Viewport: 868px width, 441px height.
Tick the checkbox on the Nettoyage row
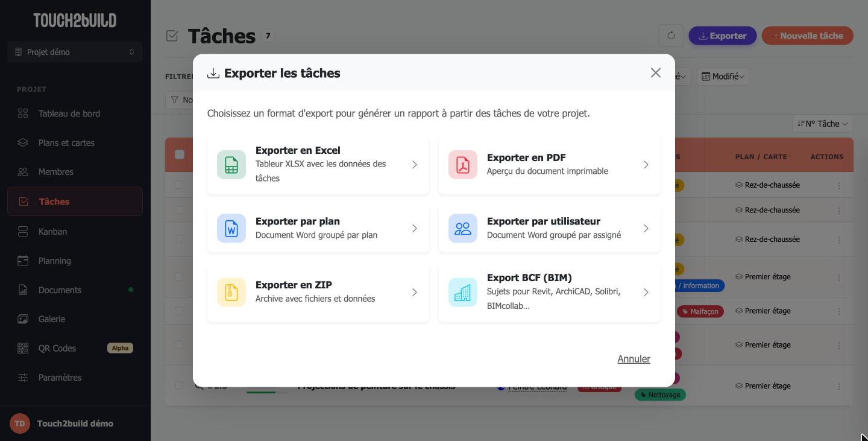coord(179,385)
